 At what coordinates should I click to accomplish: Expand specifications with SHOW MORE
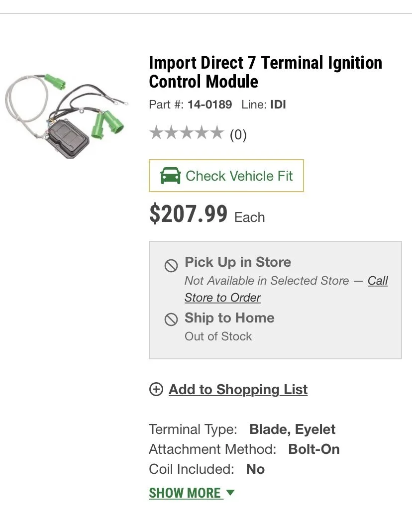pos(185,493)
